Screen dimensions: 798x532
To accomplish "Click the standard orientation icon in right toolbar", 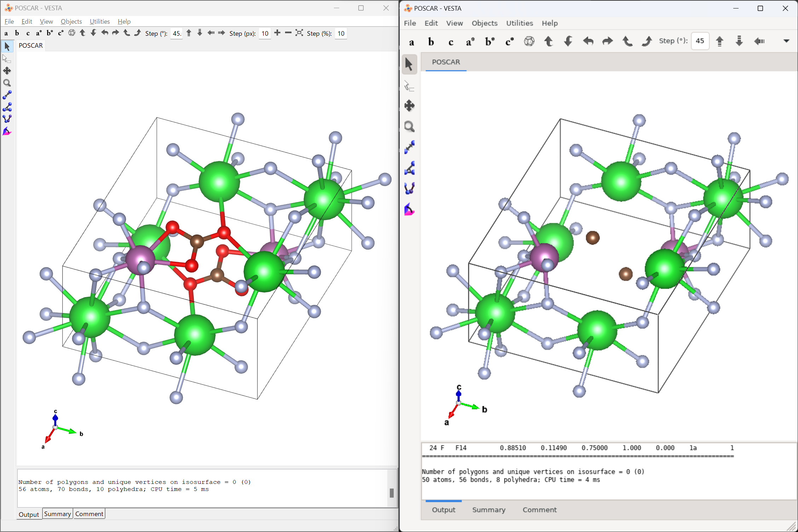I will pos(529,41).
